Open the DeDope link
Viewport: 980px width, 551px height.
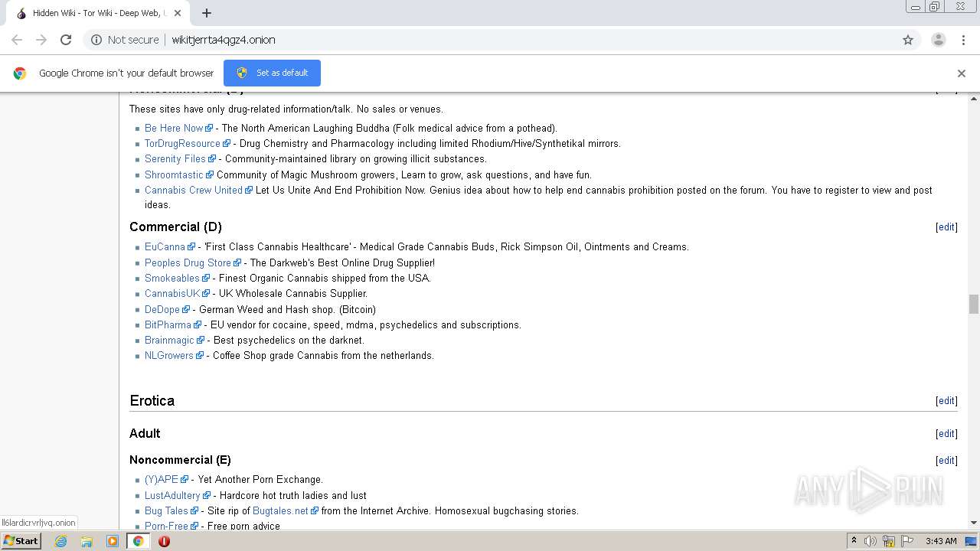click(x=162, y=309)
